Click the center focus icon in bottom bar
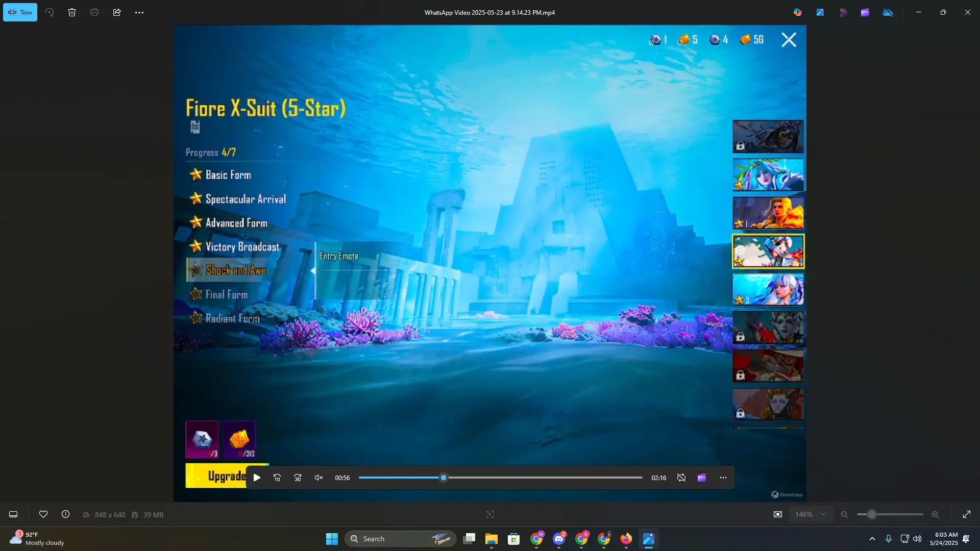The image size is (980, 551). [x=490, y=514]
